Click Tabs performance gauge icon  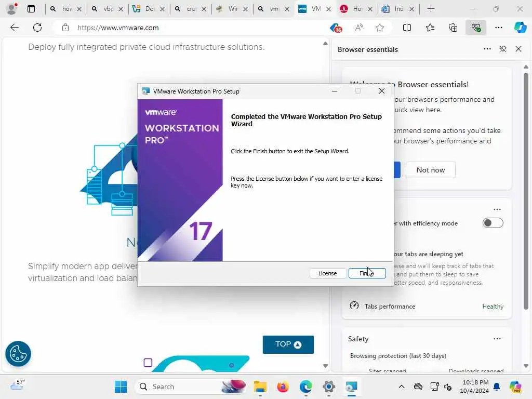[354, 305]
